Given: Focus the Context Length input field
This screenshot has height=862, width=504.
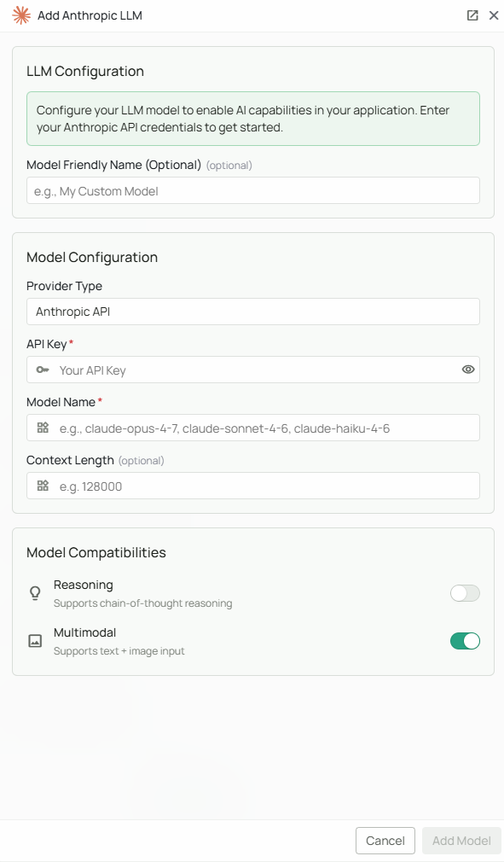Looking at the screenshot, I should [x=253, y=486].
